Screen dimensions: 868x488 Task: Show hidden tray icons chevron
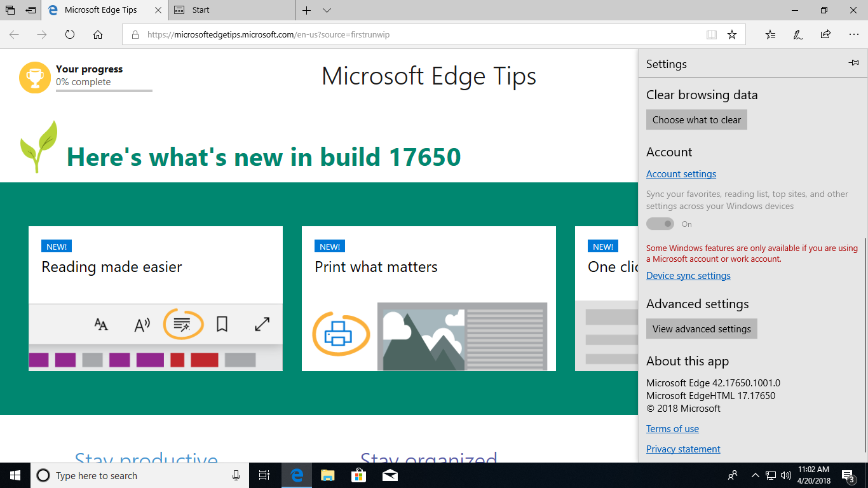coord(755,475)
